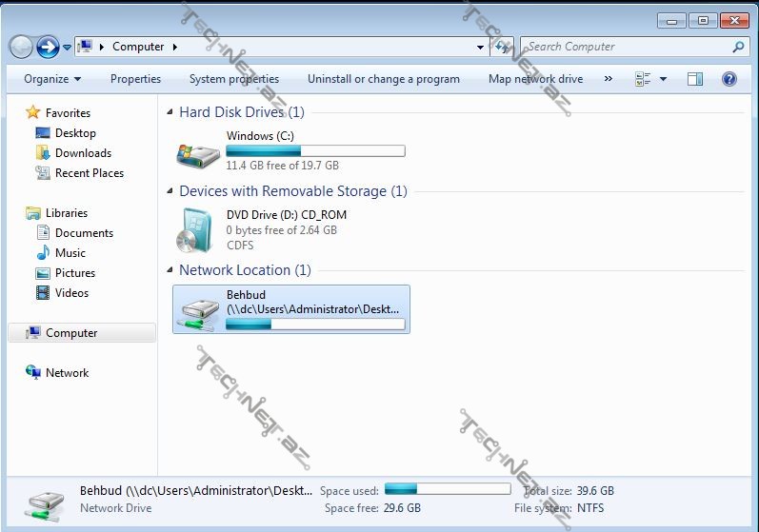
Task: Toggle the preview pane icon
Action: tap(695, 79)
